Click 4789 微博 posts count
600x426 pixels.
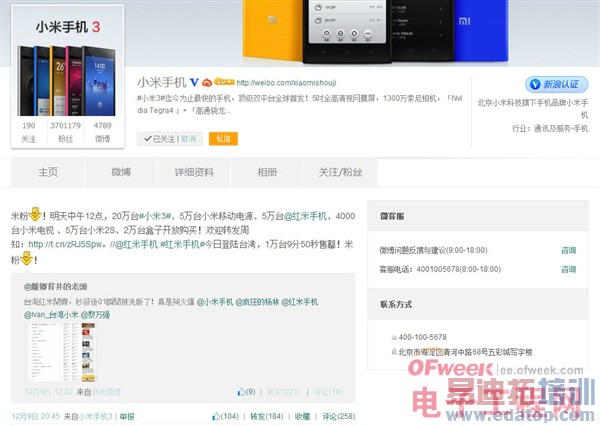(103, 132)
